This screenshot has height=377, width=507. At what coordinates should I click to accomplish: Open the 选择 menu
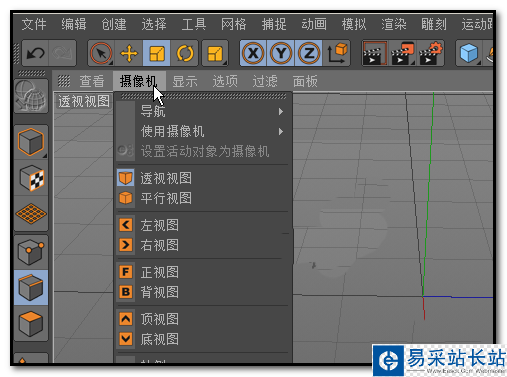coord(154,24)
